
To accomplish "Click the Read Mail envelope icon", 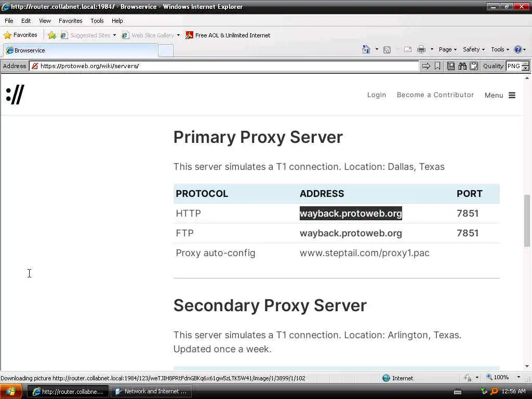I will point(407,49).
